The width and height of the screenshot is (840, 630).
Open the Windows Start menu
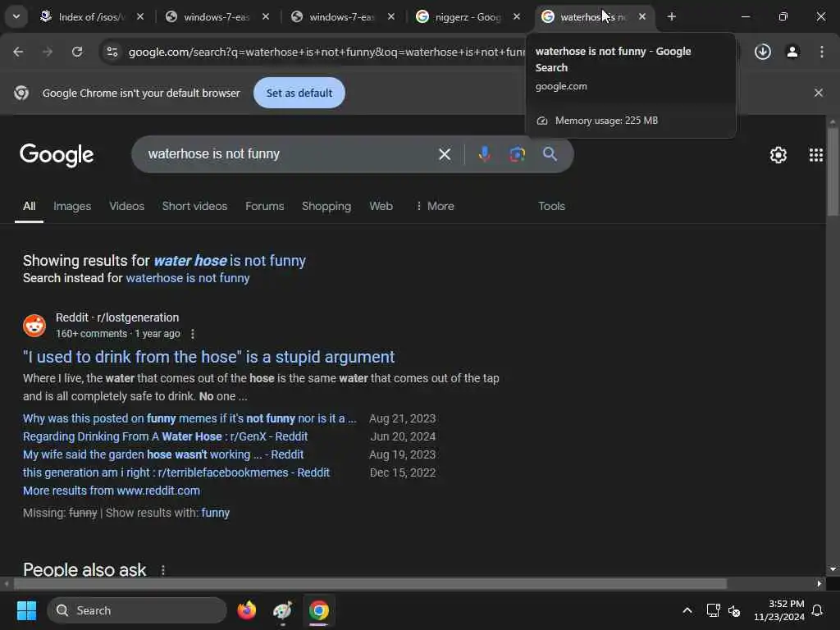[26, 610]
